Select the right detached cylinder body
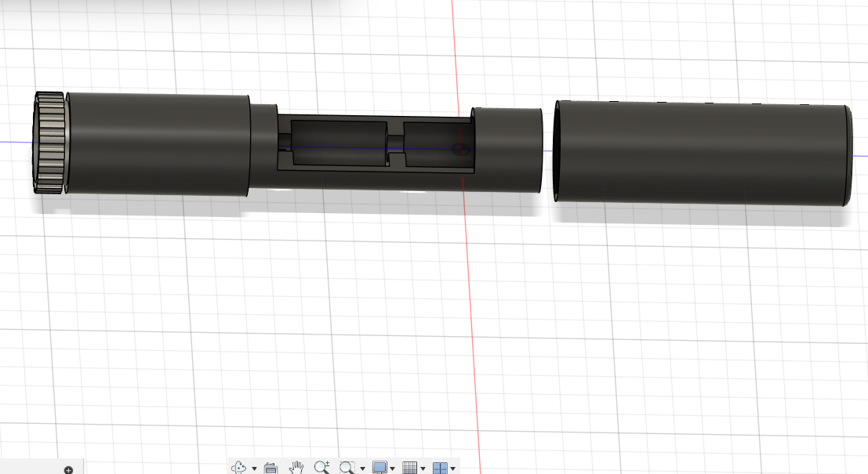The image size is (868, 474). click(702, 153)
